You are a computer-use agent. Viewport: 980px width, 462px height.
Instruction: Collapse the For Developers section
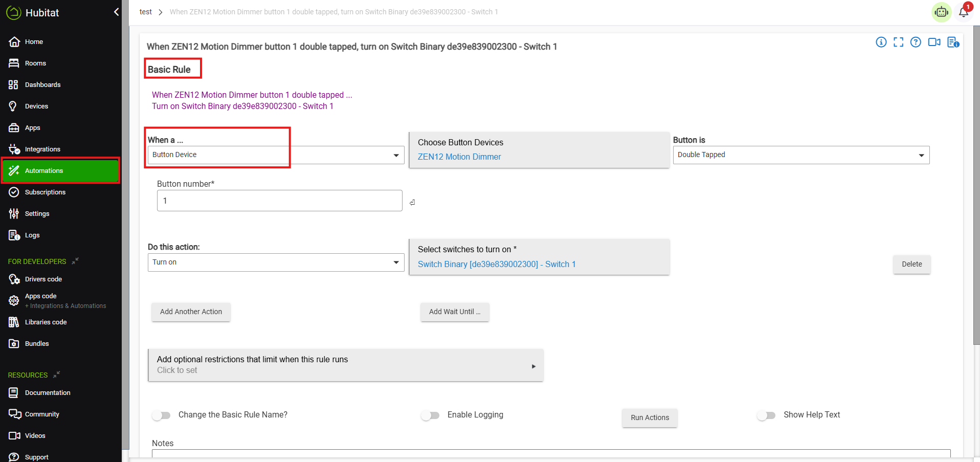(x=75, y=261)
